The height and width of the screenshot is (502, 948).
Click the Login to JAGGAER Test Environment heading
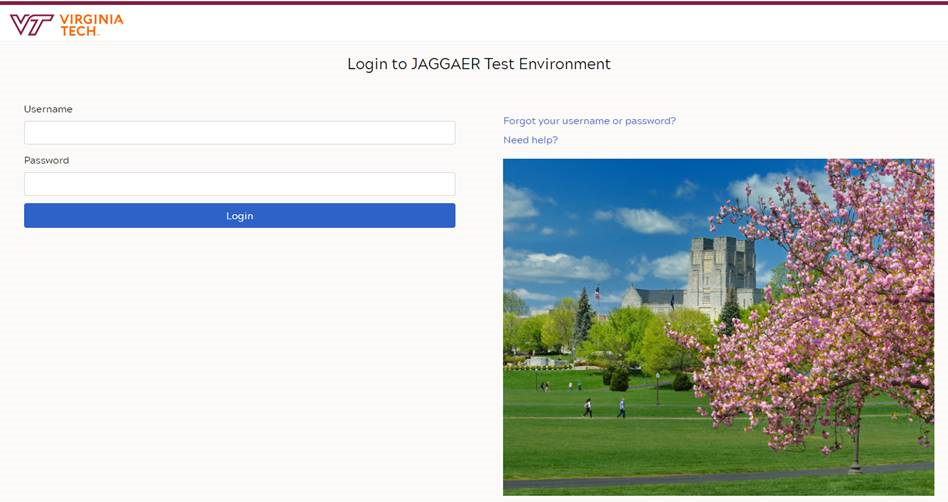[x=479, y=64]
